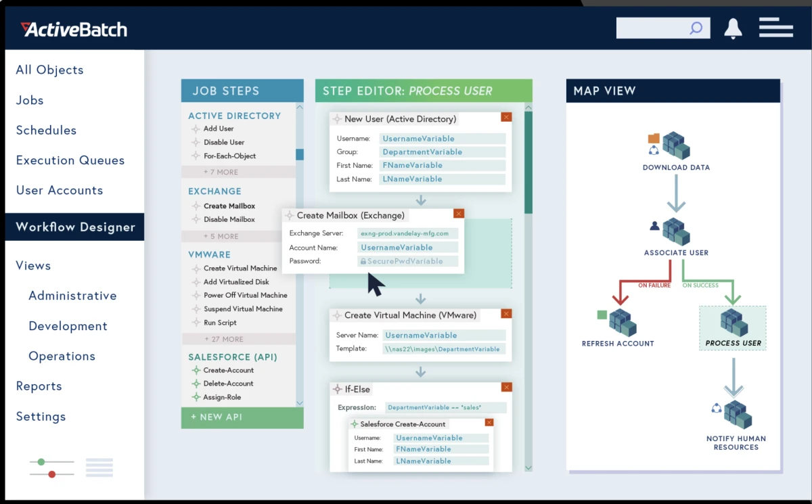
Task: Edit the If-Else Expression field
Action: pos(446,408)
